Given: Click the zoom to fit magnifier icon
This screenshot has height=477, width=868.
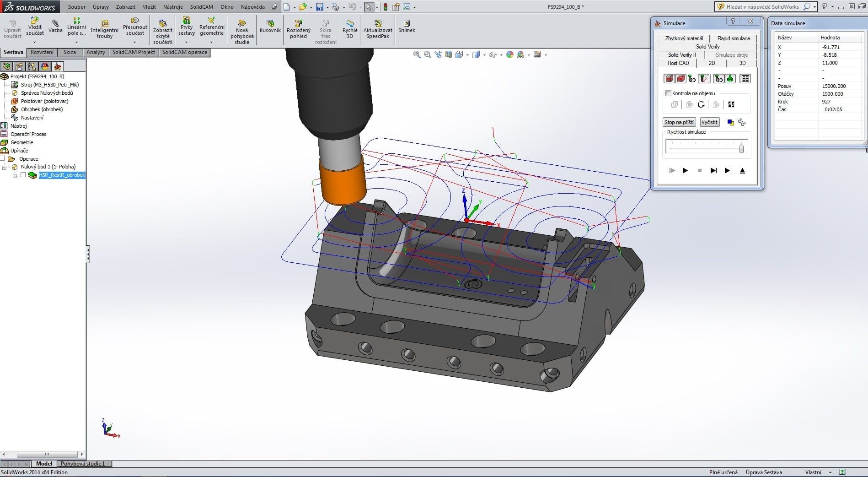Looking at the screenshot, I should point(417,54).
